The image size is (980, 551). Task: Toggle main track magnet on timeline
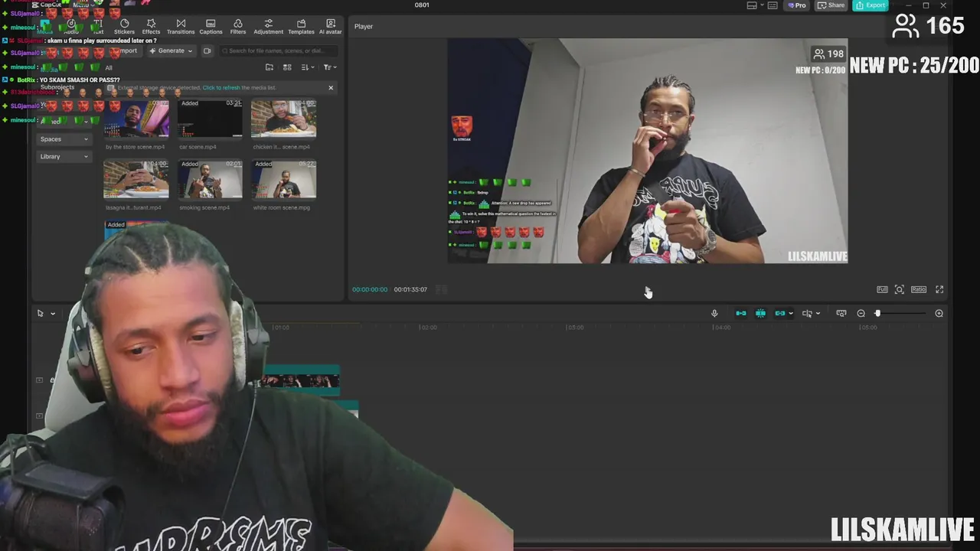coord(740,313)
